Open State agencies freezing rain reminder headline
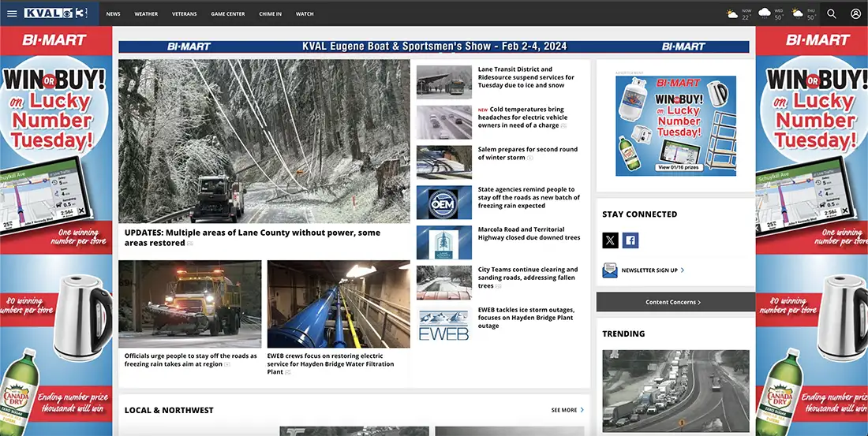868x436 pixels. [529, 198]
